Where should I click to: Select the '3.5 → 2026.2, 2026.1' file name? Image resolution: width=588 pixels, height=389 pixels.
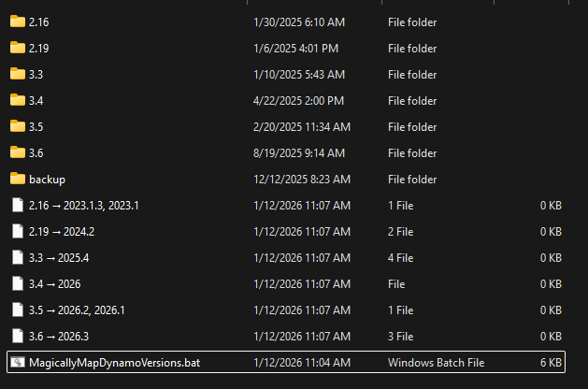(83, 310)
